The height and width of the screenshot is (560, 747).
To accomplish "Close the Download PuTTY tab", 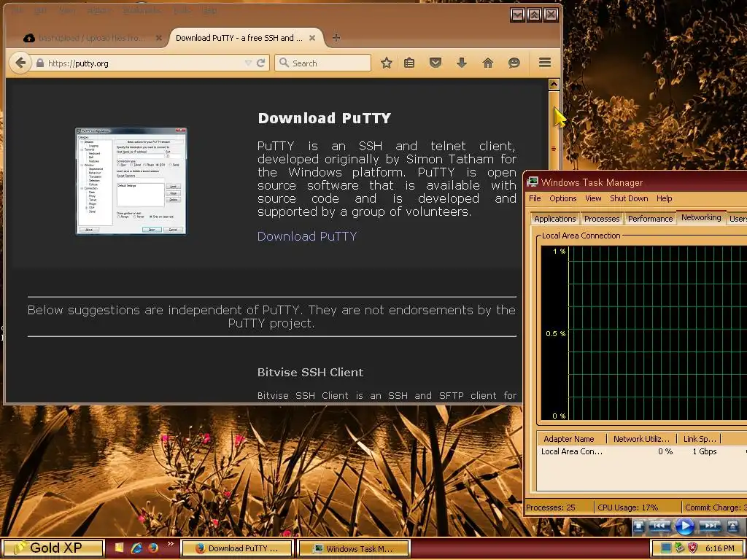I will tap(312, 38).
